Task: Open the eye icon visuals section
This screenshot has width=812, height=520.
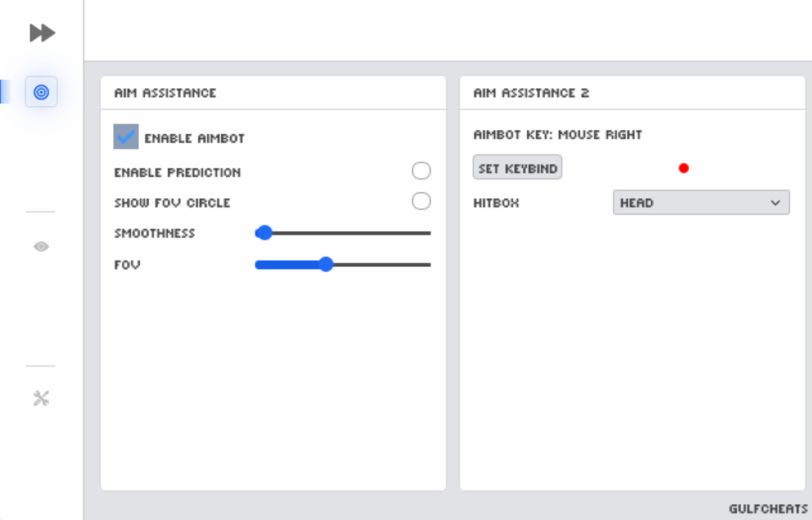Action: [41, 246]
